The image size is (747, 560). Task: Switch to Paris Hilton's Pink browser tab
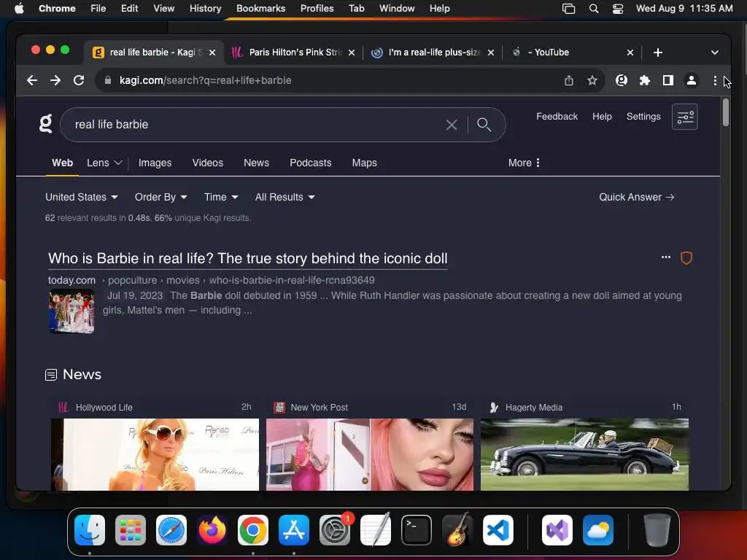pyautogui.click(x=293, y=52)
